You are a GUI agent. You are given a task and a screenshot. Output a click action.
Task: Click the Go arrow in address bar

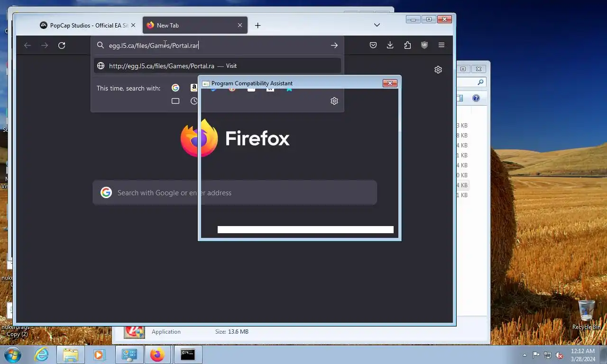(334, 45)
